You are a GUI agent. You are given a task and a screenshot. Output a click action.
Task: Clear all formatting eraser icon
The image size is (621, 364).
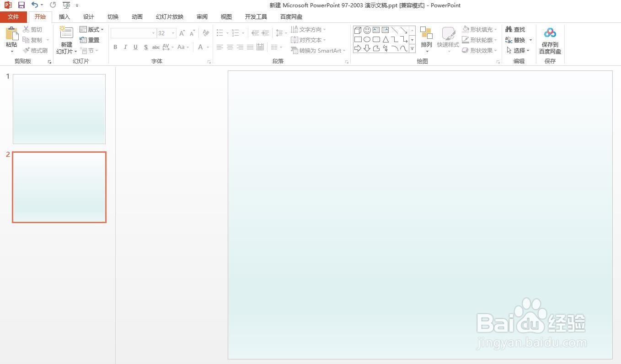click(206, 33)
